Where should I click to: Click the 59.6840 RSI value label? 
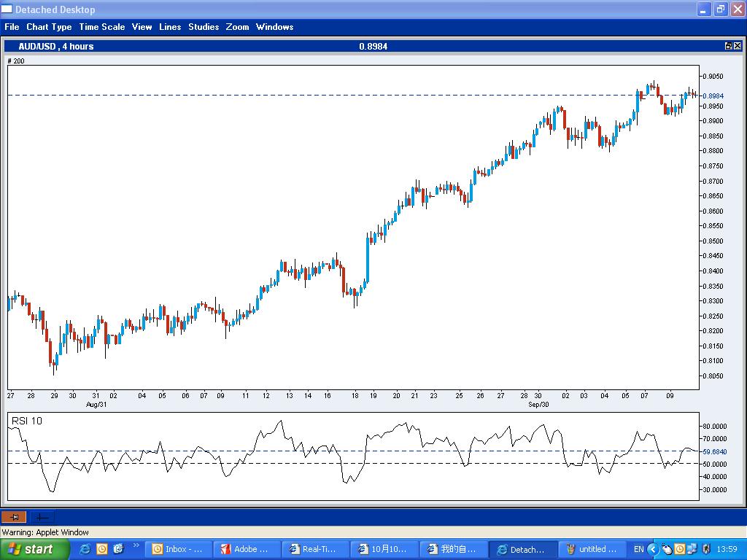tap(715, 451)
